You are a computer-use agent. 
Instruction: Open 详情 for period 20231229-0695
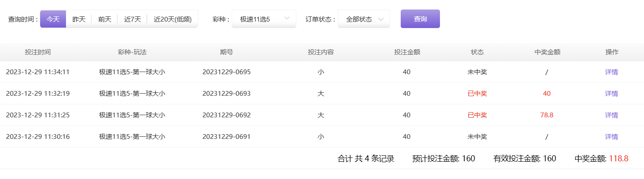coord(612,72)
